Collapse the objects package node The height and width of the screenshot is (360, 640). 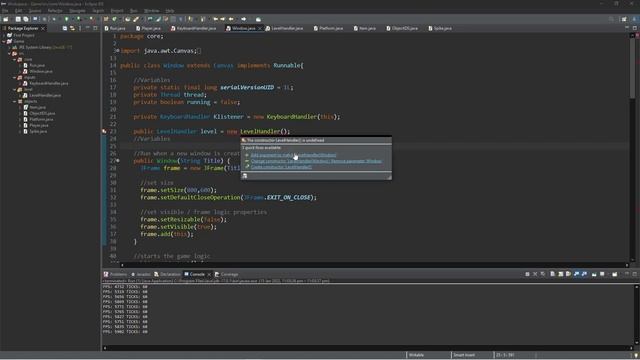tap(15, 101)
